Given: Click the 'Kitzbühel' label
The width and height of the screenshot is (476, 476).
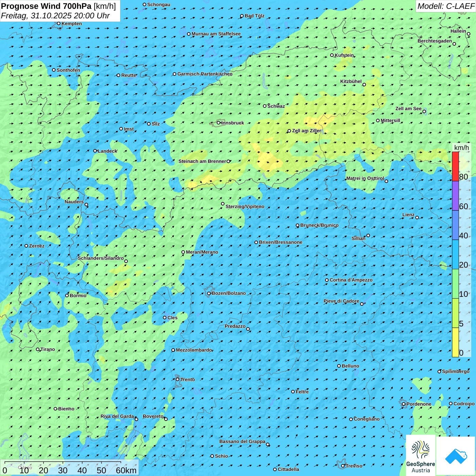Looking at the screenshot, I should pyautogui.click(x=351, y=82).
